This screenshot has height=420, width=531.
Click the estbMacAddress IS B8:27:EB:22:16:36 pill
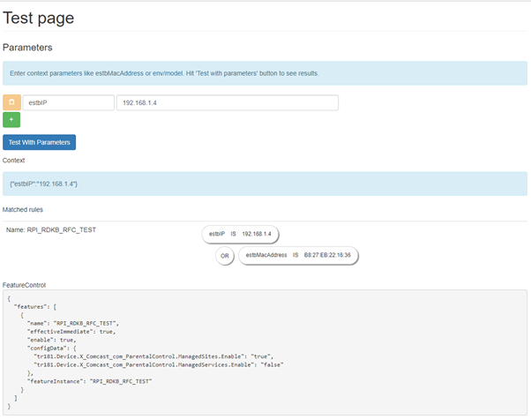point(298,255)
